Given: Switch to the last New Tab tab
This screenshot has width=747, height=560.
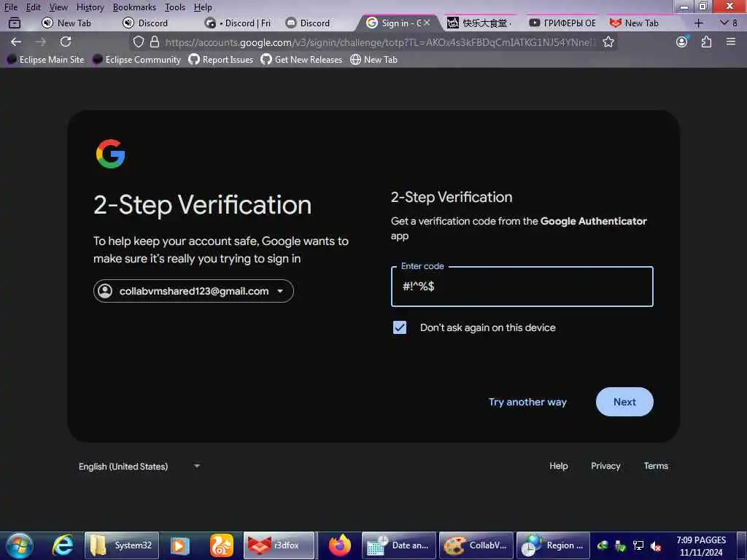Looking at the screenshot, I should (640, 23).
